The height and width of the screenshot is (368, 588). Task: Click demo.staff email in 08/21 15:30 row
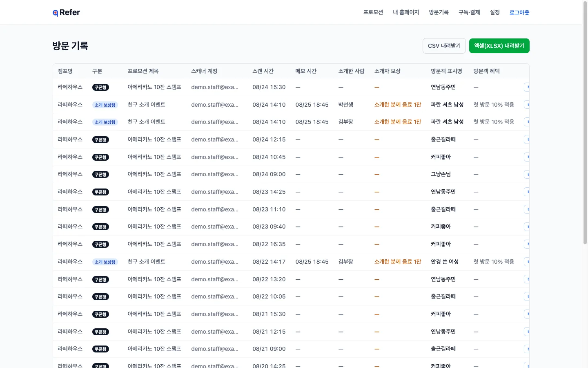point(215,314)
